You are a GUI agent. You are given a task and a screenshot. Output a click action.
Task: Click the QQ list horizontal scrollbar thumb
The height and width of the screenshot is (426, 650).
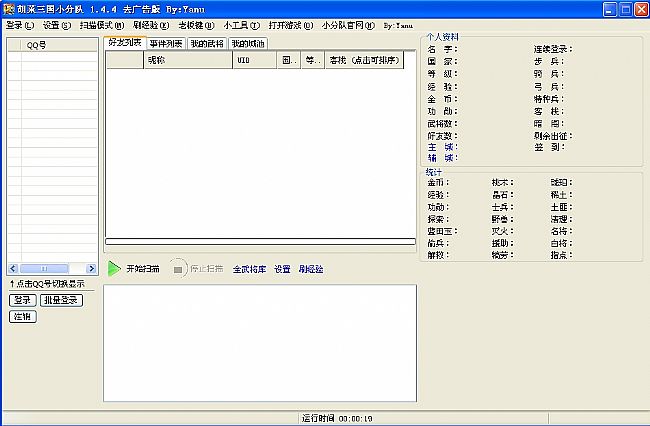pos(44,269)
